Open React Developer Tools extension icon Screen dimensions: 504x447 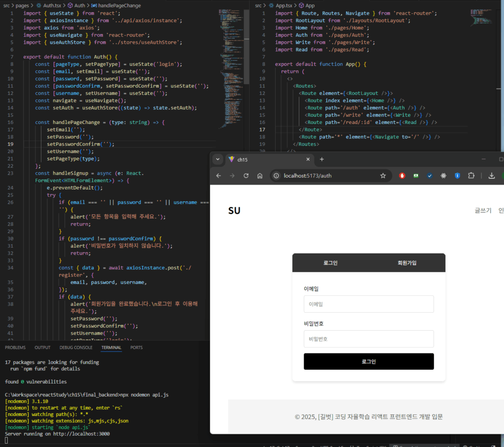443,176
